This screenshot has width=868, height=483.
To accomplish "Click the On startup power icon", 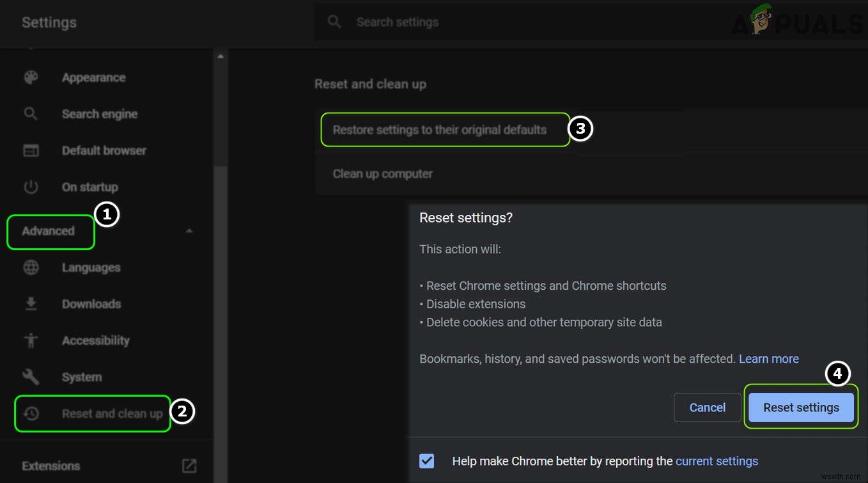I will tap(31, 187).
